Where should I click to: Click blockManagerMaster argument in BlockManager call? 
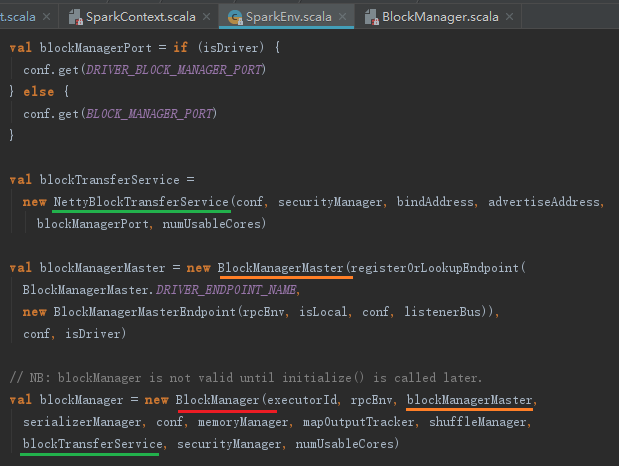click(x=469, y=400)
